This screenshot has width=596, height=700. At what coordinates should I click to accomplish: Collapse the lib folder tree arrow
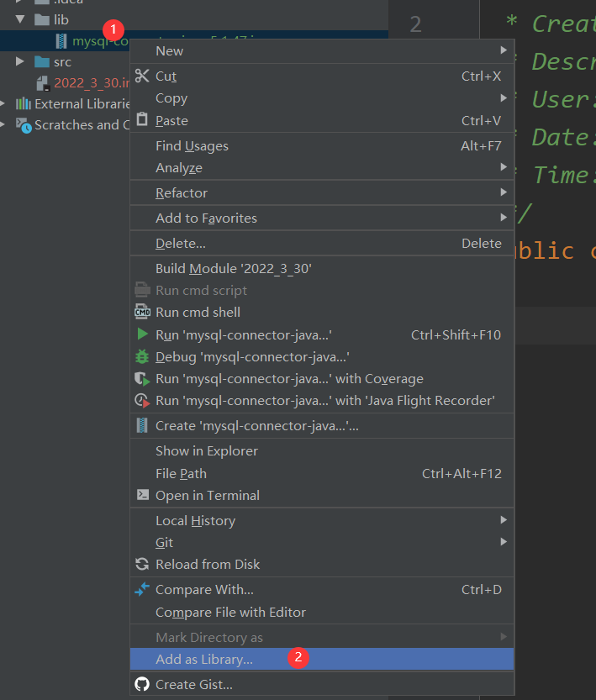[20, 19]
